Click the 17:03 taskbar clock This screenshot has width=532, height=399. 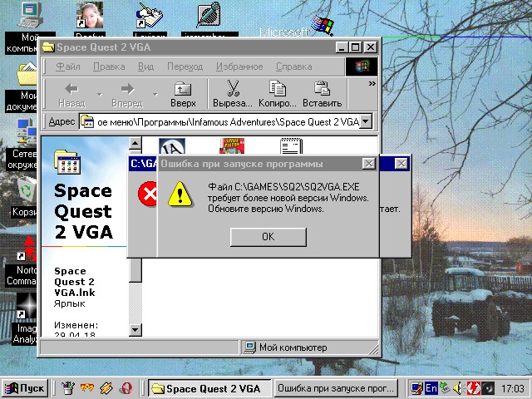click(512, 388)
